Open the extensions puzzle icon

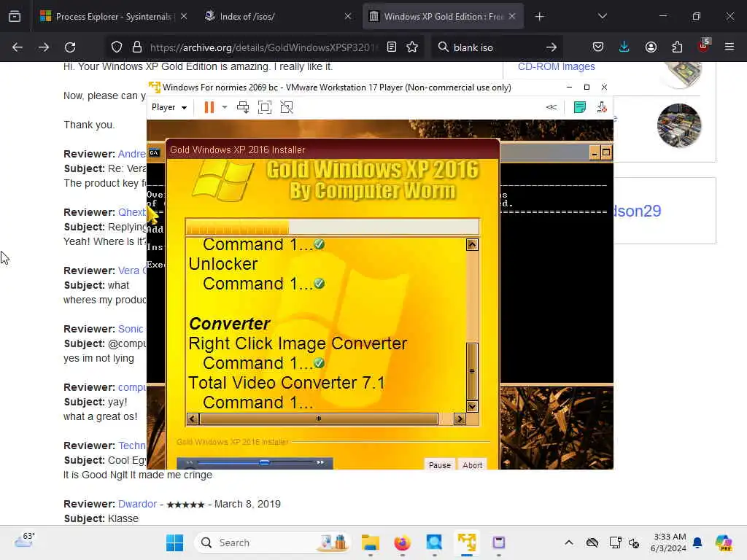pos(677,47)
